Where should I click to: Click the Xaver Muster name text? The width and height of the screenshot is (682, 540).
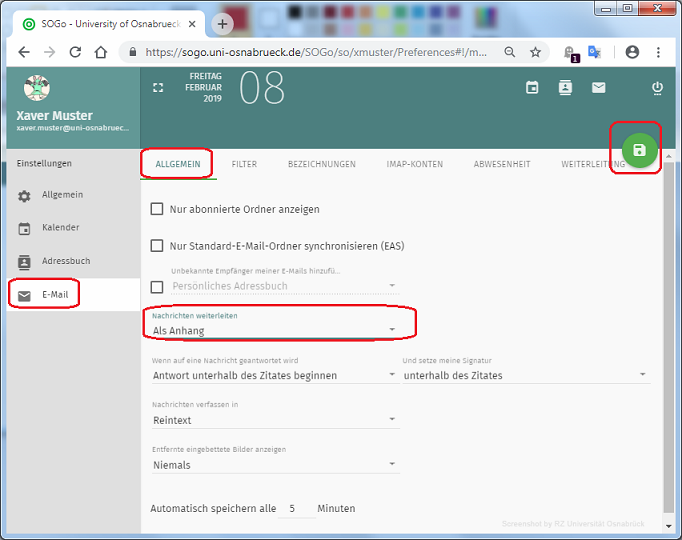point(54,116)
